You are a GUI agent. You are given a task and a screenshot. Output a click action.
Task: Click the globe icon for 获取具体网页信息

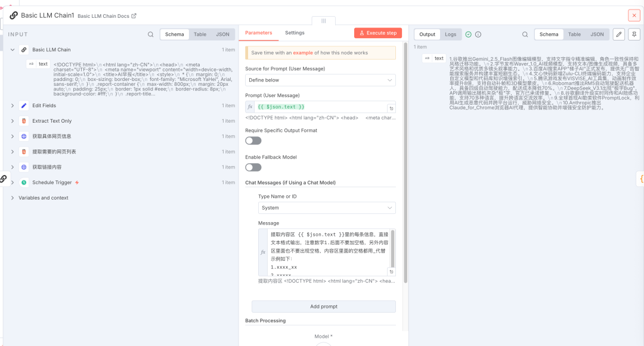tap(24, 136)
